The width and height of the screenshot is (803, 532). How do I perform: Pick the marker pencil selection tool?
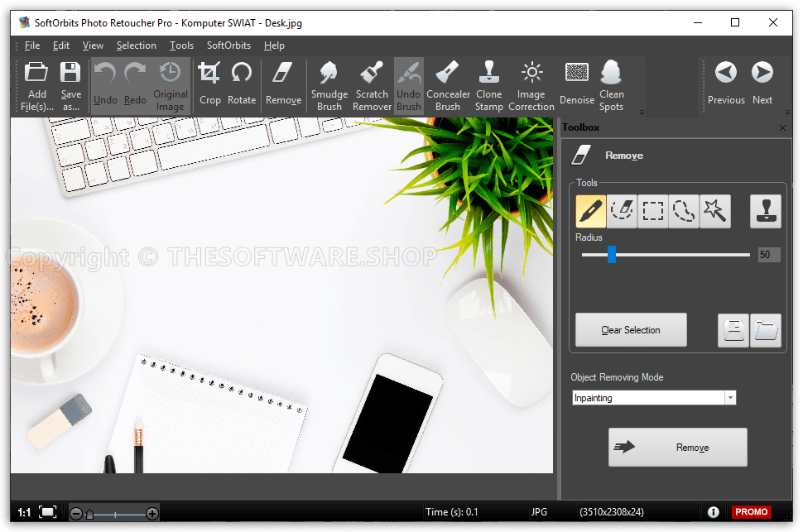click(x=591, y=211)
